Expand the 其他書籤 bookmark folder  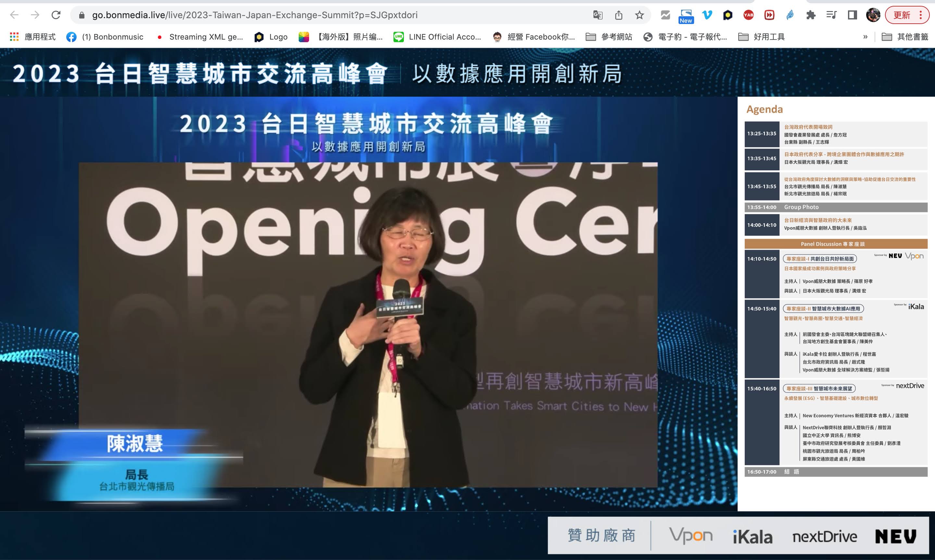coord(905,37)
